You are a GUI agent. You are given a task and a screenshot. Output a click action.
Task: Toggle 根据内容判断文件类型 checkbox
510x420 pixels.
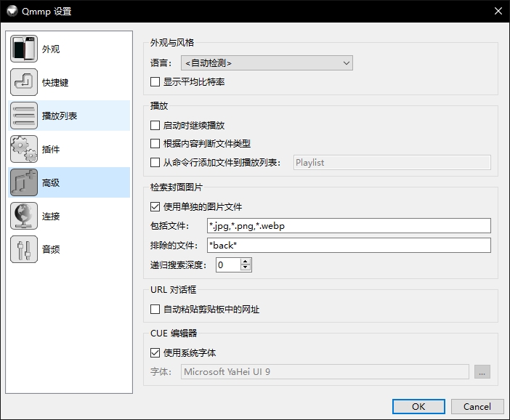[155, 143]
